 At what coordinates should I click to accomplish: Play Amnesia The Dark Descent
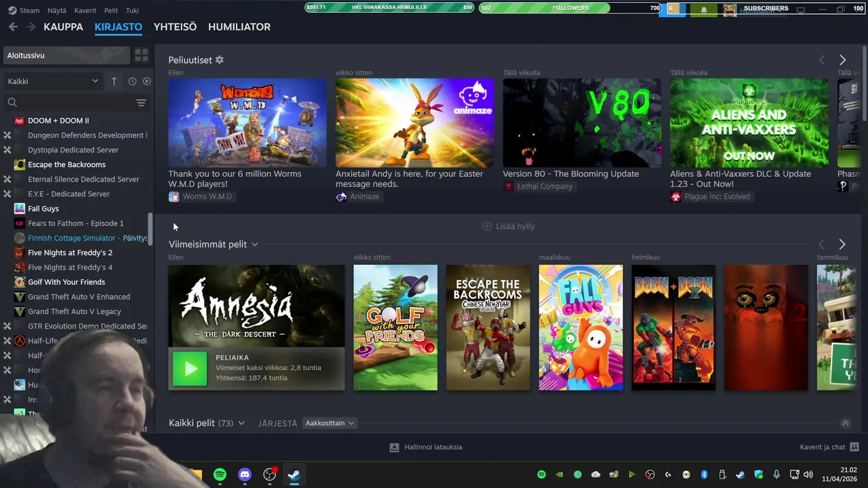click(190, 369)
